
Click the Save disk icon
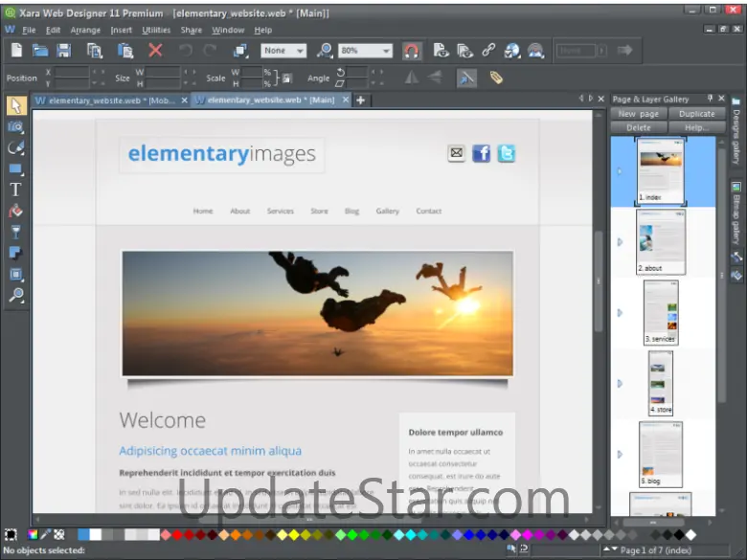pos(63,50)
